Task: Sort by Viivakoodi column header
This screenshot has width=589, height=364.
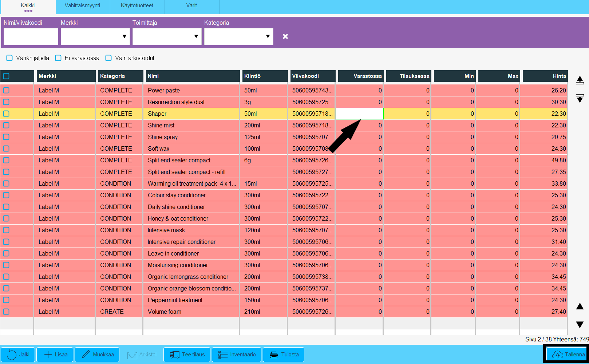Action: 312,76
